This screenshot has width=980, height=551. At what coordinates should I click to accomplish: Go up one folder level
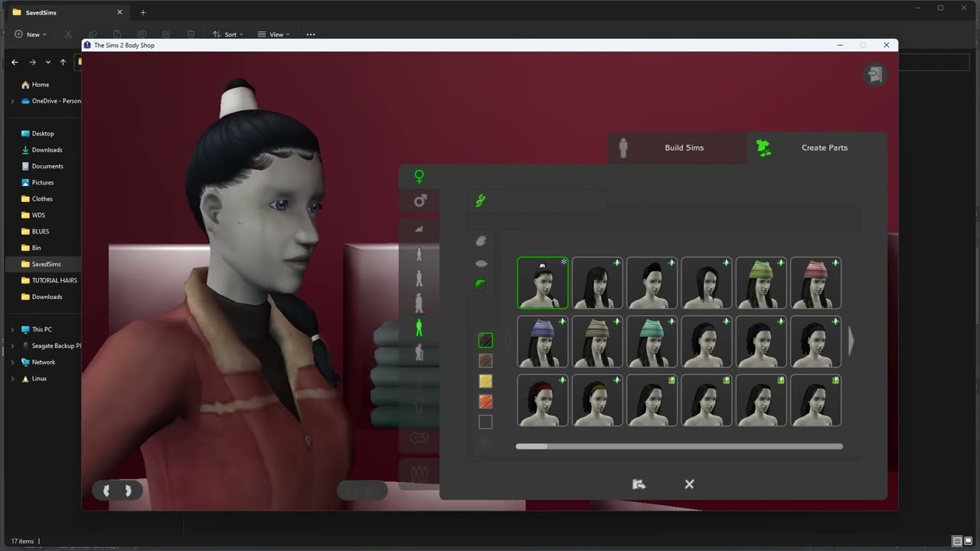tap(63, 62)
